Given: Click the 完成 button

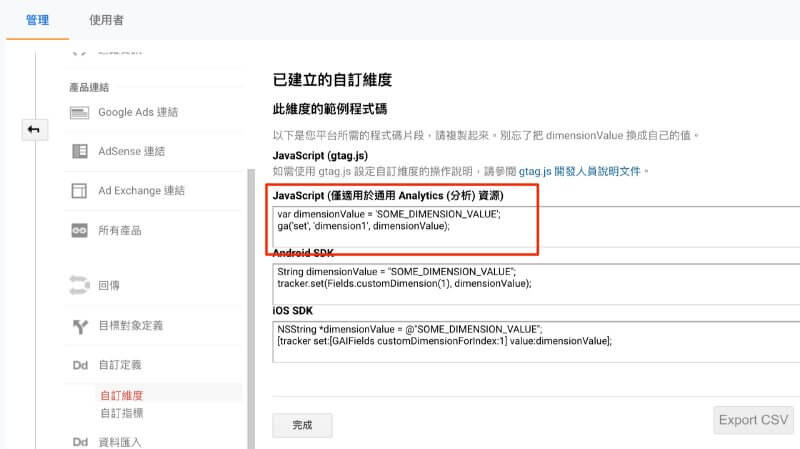Looking at the screenshot, I should 302,425.
